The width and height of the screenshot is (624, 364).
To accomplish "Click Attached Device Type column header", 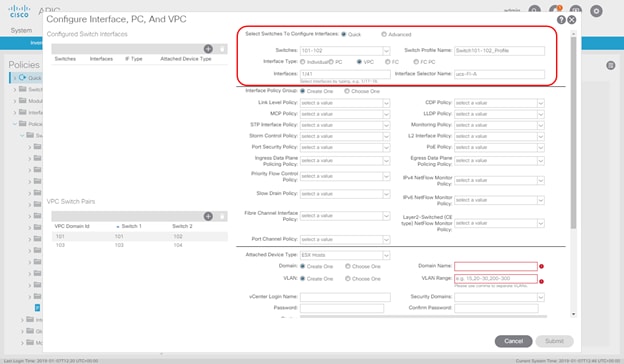I will (x=185, y=59).
